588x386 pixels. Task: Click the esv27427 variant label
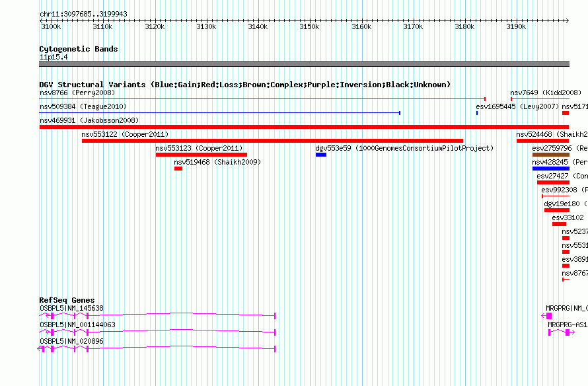pos(562,176)
